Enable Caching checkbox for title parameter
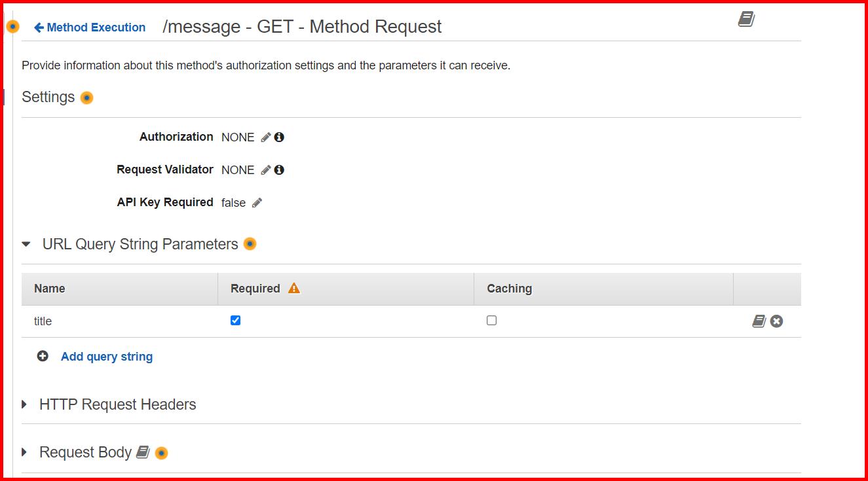Viewport: 868px width, 481px height. 492,321
